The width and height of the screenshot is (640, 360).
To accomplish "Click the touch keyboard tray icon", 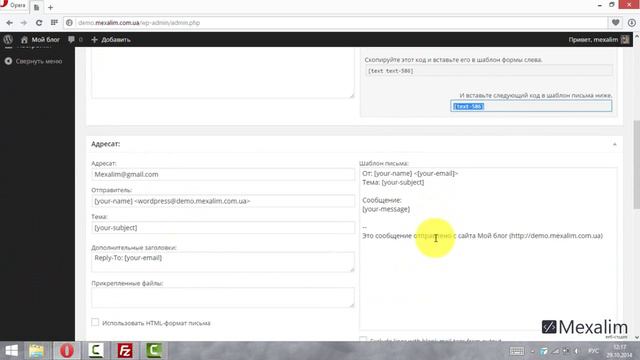I will 517,351.
